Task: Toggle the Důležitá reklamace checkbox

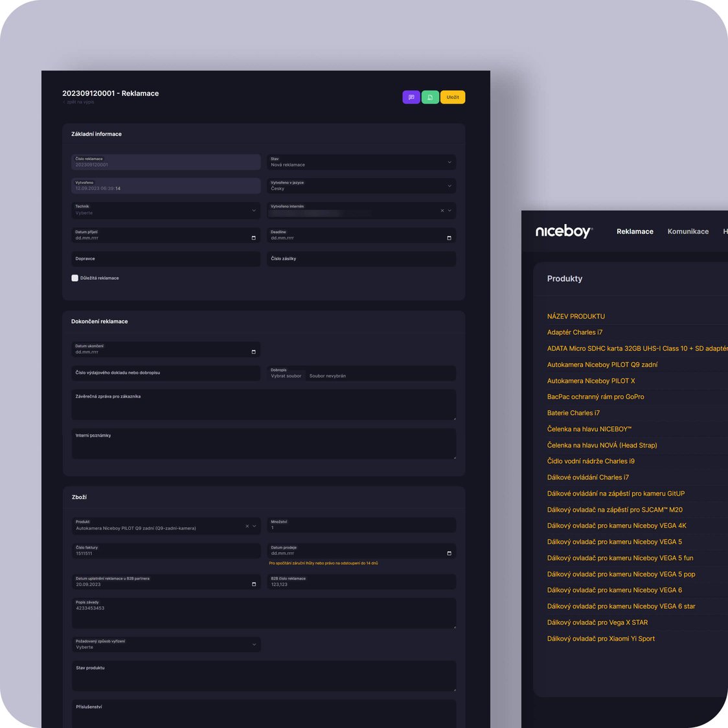Action: (75, 278)
